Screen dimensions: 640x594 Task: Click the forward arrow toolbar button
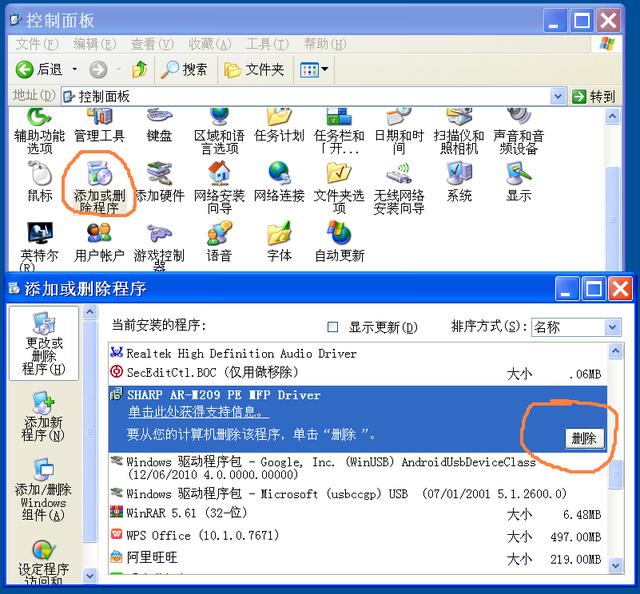click(x=98, y=69)
